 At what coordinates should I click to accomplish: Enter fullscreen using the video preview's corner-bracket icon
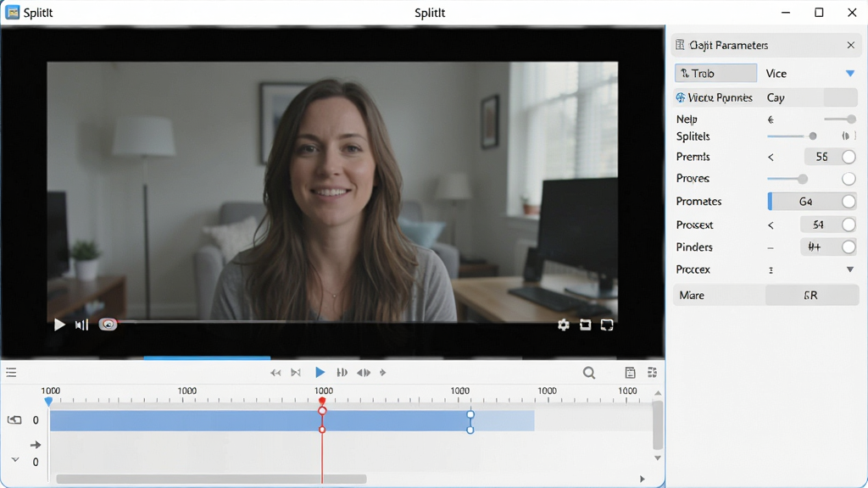[607, 324]
